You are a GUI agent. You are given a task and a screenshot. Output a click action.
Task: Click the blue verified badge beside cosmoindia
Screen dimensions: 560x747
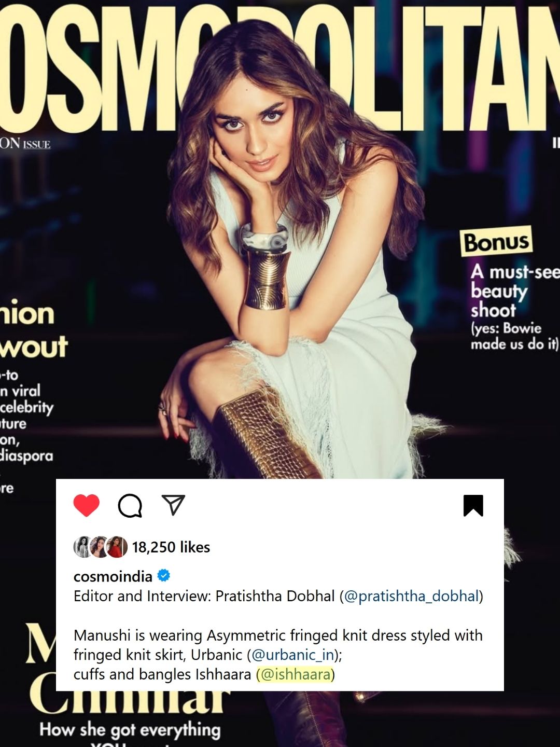click(163, 576)
